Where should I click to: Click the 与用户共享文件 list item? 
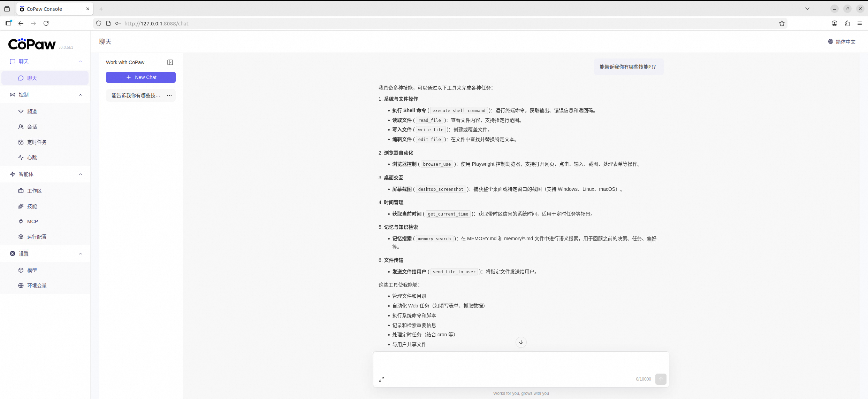[409, 344]
